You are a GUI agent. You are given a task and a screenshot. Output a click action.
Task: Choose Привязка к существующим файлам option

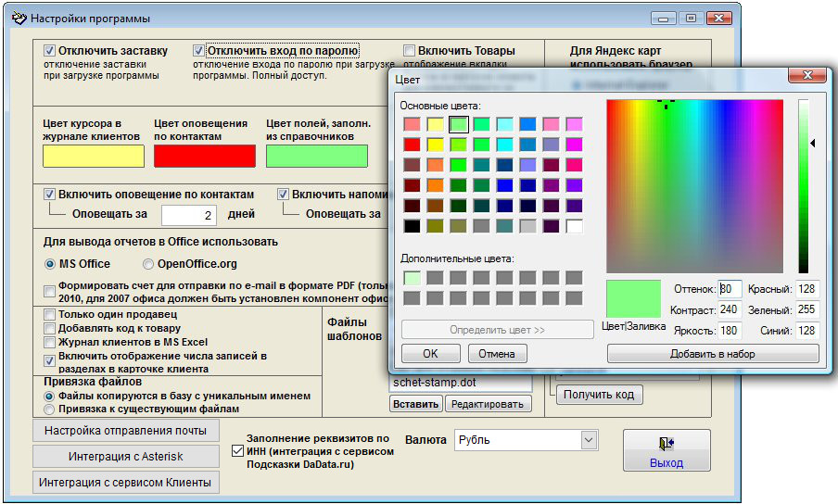pyautogui.click(x=50, y=409)
